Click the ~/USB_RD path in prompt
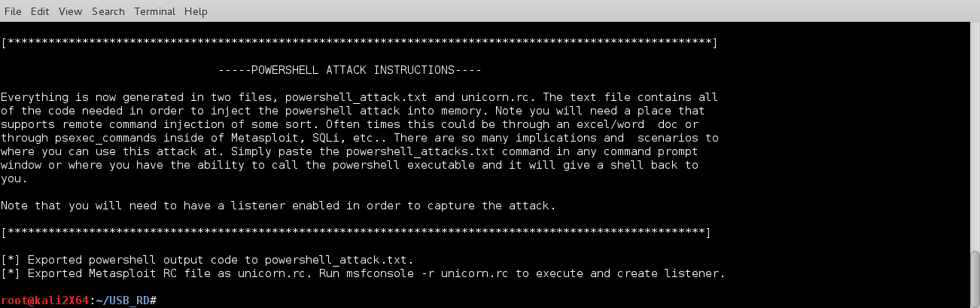The height and width of the screenshot is (308, 980). pyautogui.click(x=123, y=301)
